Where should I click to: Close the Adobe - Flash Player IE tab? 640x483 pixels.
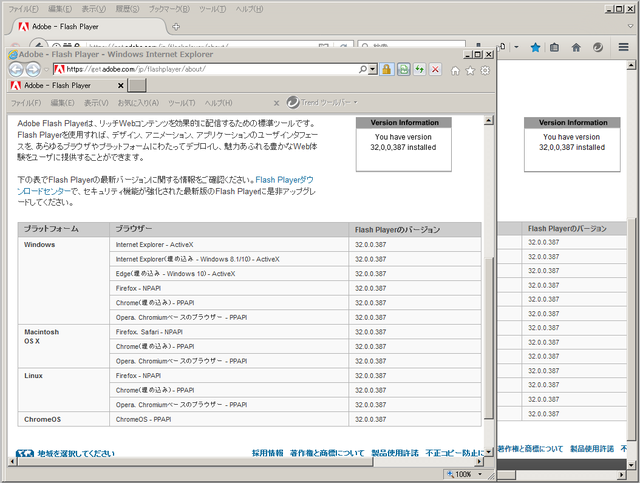pos(120,85)
